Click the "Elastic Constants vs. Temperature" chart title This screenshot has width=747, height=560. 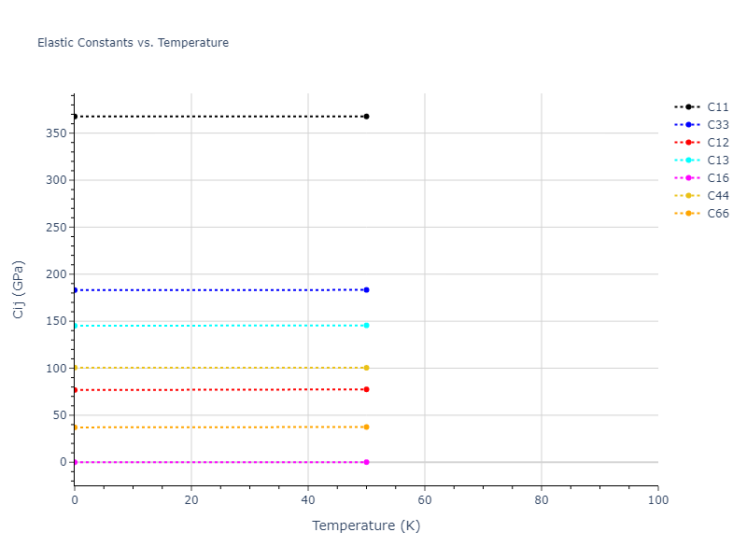[x=133, y=43]
